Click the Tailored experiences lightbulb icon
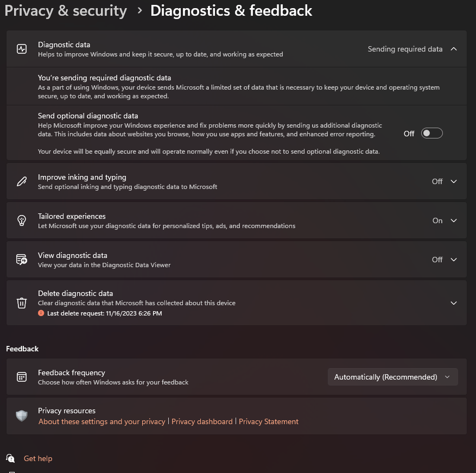 point(22,220)
